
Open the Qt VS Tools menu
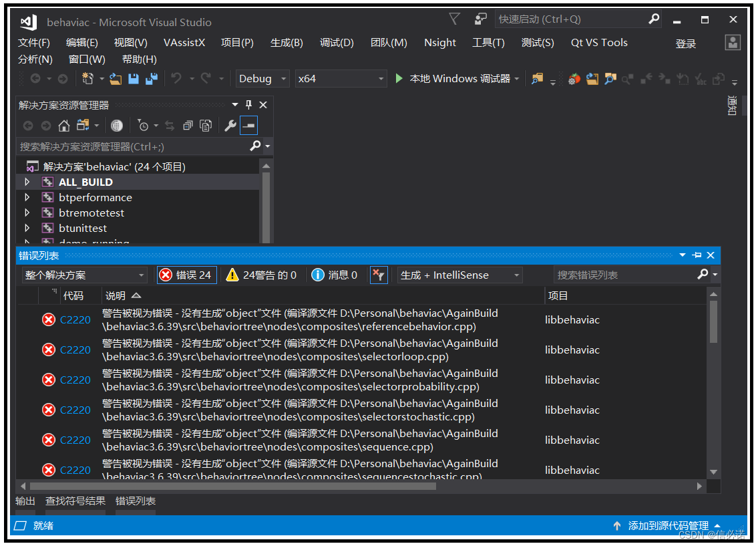click(x=599, y=43)
